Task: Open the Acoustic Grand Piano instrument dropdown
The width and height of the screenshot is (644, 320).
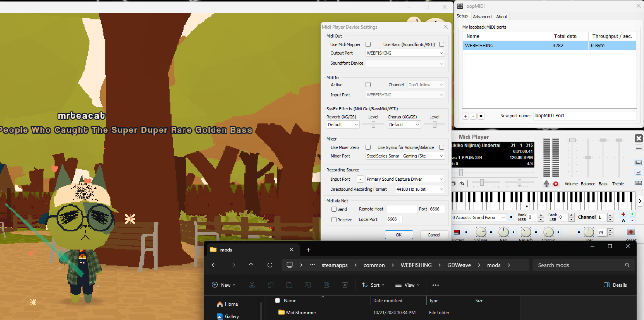Action: 479,217
